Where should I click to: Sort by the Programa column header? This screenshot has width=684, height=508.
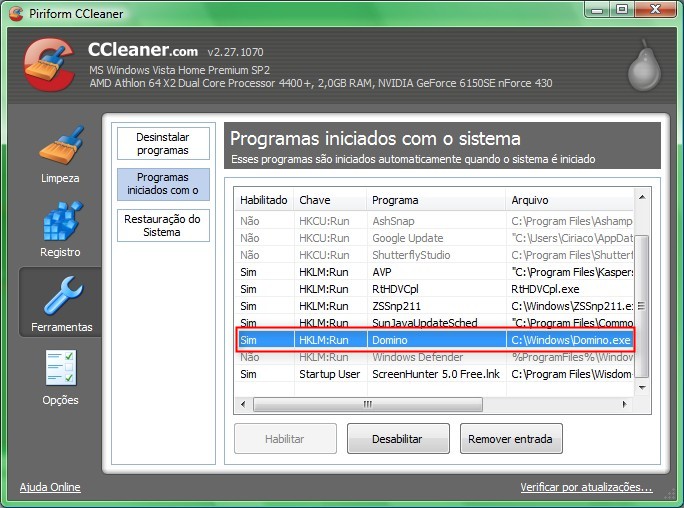click(436, 200)
